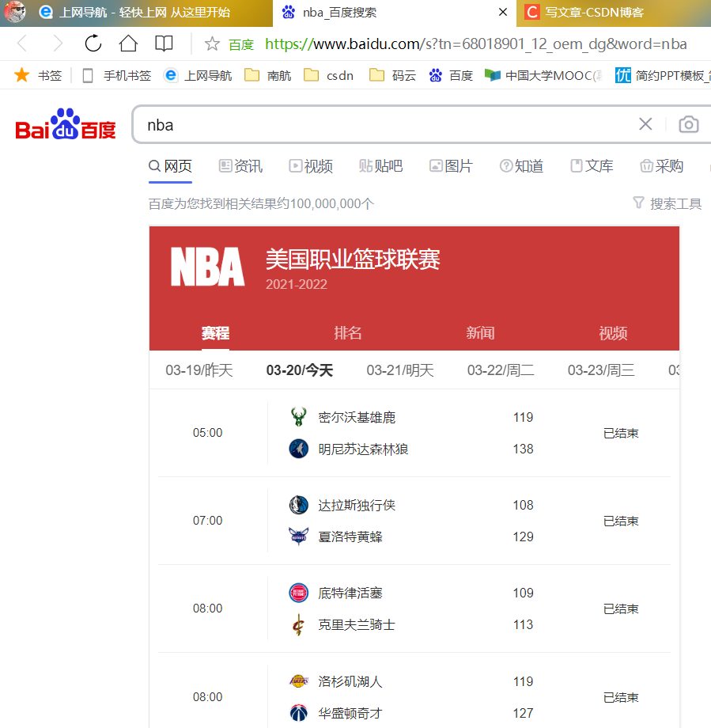The width and height of the screenshot is (711, 728).
Task: Click the Cleveland Cavaliers team logo
Action: click(x=298, y=624)
